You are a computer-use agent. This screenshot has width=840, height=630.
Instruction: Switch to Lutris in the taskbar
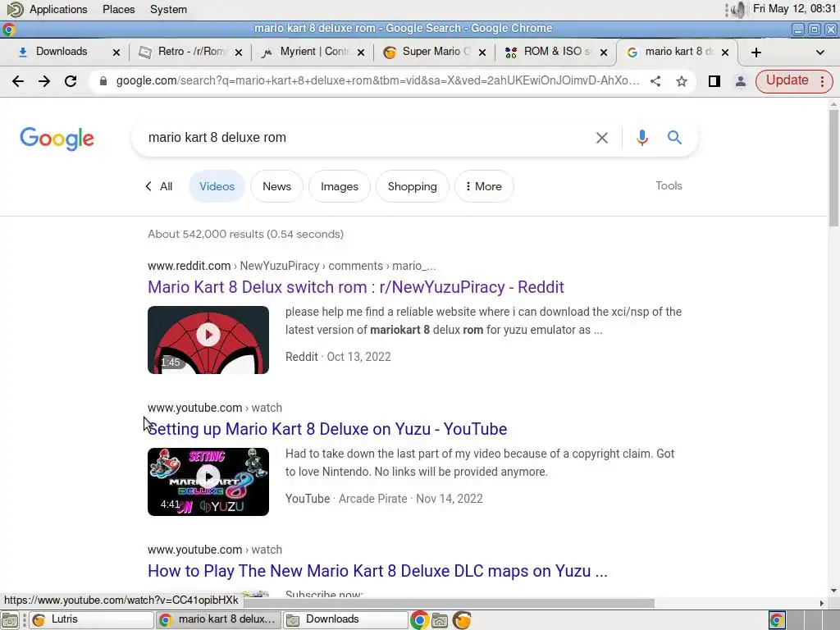(91, 620)
